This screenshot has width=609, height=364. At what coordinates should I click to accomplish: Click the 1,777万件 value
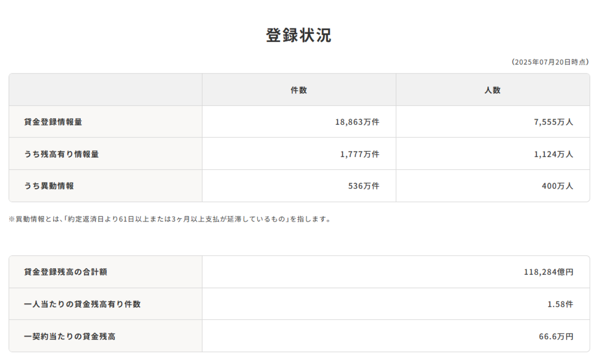pos(359,154)
